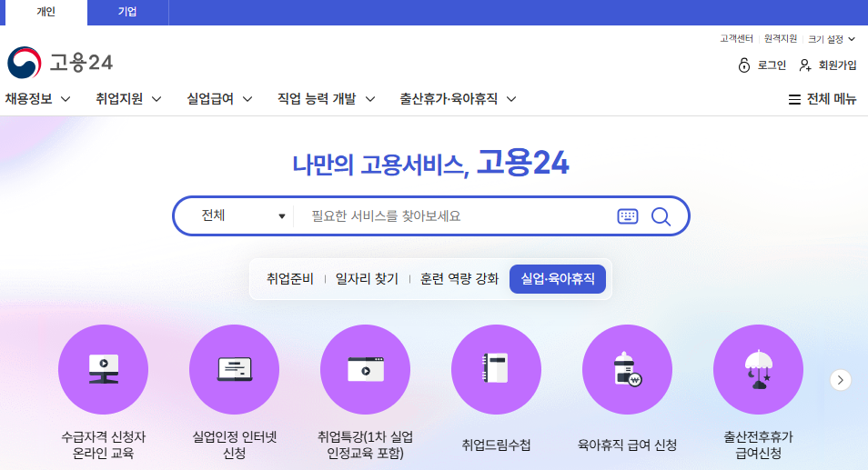
Task: Open 출산전후휴가 급여신청 umbrella icon
Action: pos(758,369)
